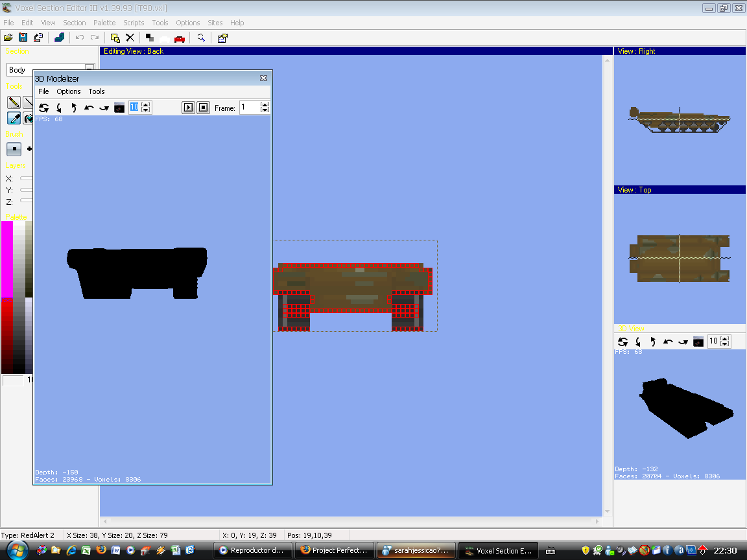Image resolution: width=747 pixels, height=560 pixels.
Task: Click the teal voxel blocks toolbar icon
Action: pos(59,38)
